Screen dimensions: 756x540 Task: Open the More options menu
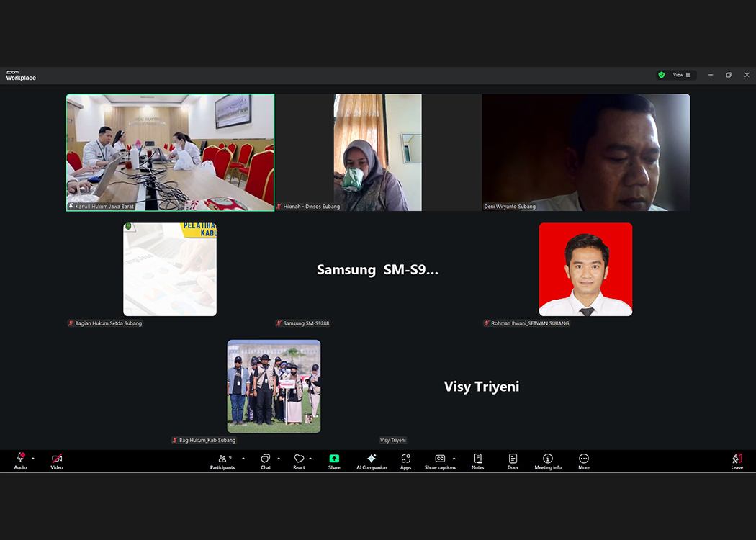584,461
